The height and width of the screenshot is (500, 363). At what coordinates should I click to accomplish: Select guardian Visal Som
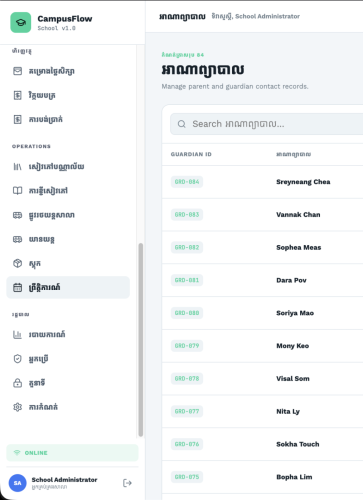pyautogui.click(x=293, y=378)
